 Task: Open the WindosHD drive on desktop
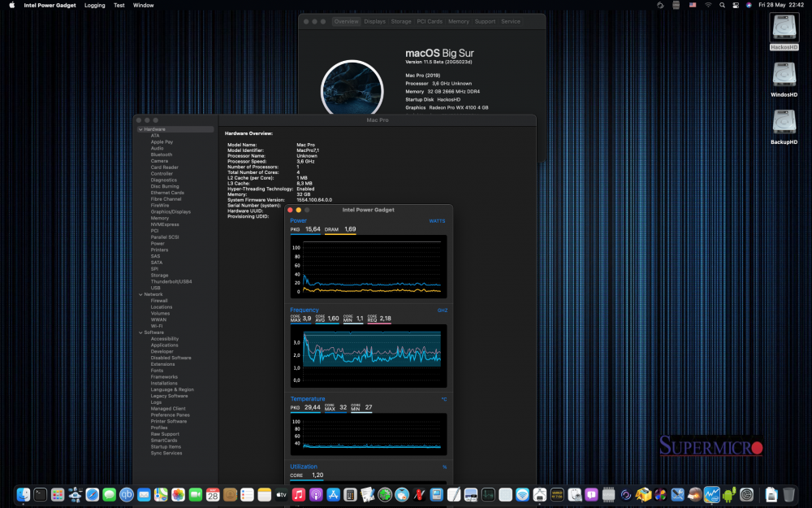coord(784,80)
